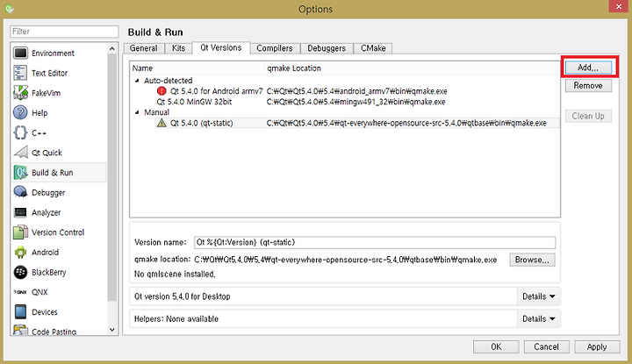Open the Environment settings icon
Viewport: 632px width, 364px height.
tap(20, 54)
